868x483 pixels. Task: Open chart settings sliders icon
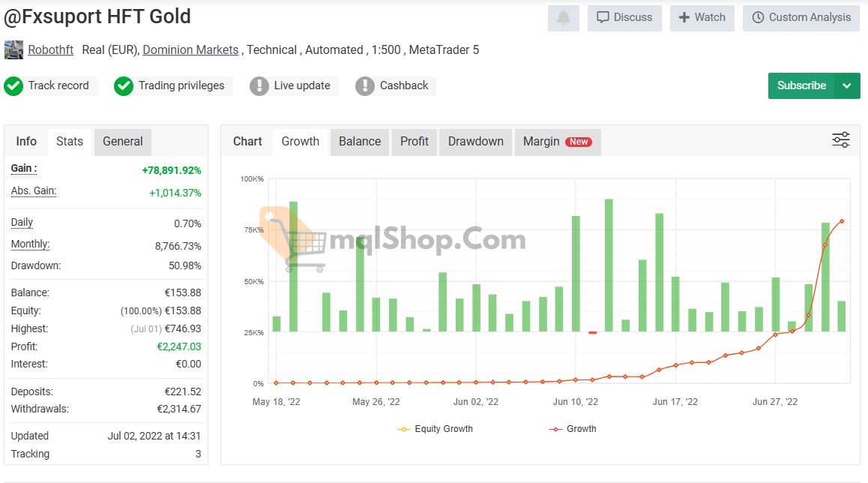840,140
